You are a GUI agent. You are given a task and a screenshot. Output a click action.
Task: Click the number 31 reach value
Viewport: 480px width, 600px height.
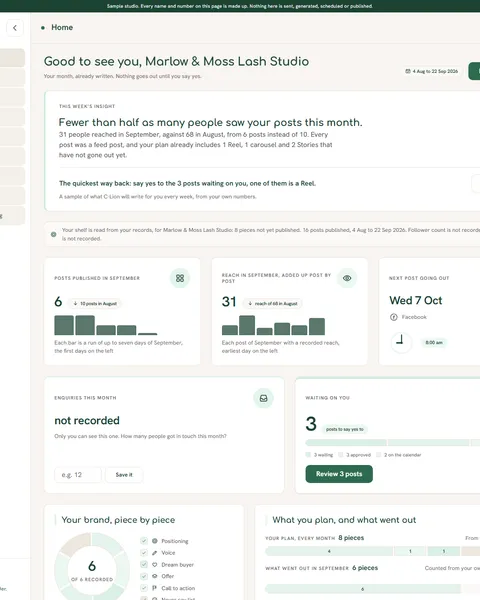coord(229,302)
